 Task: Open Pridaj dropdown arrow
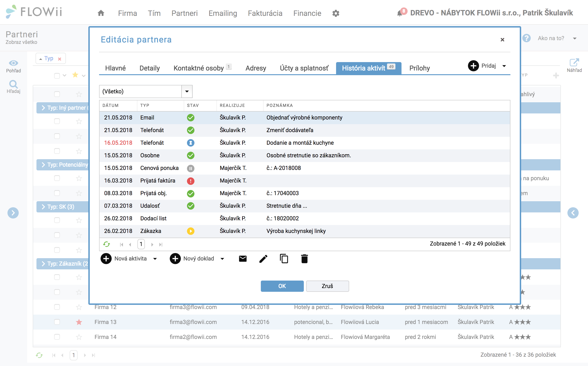(504, 66)
